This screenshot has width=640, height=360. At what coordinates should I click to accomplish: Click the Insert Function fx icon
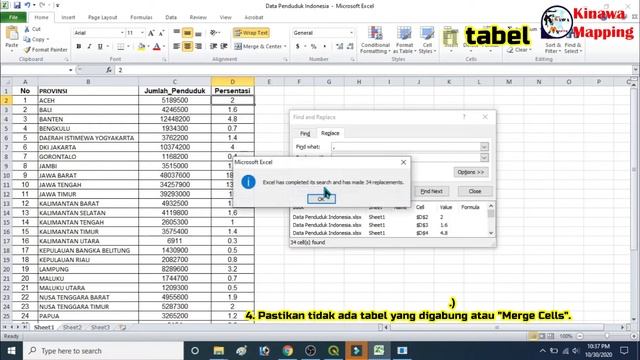[x=109, y=70]
